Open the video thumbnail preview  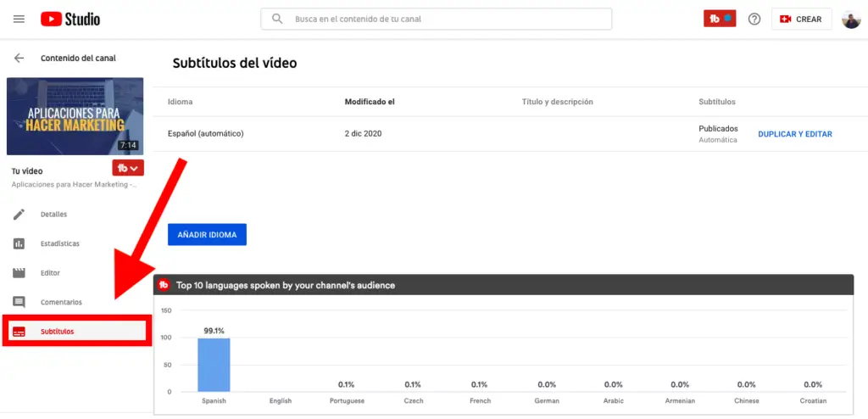[x=75, y=116]
